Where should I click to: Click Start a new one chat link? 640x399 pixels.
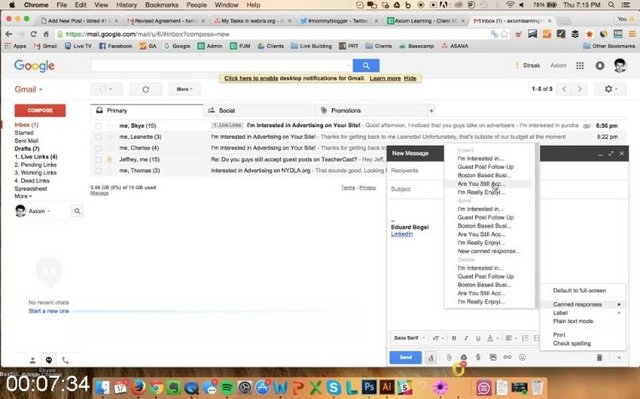point(49,311)
